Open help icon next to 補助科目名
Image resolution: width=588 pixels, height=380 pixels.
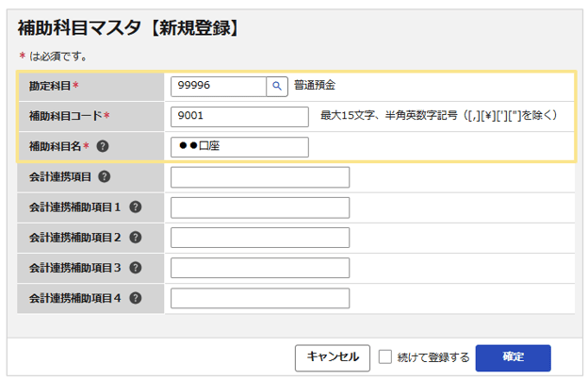tap(103, 146)
